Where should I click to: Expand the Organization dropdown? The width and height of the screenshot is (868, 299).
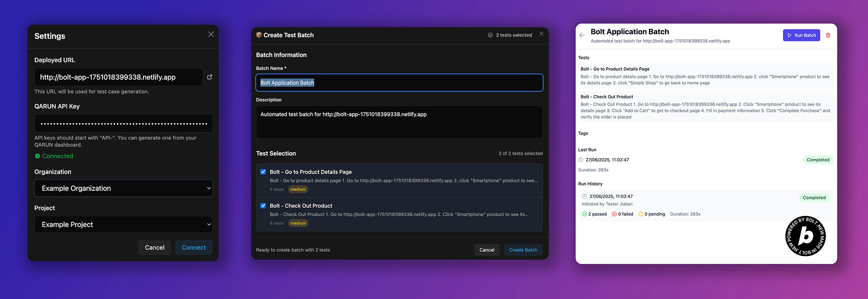pos(123,188)
